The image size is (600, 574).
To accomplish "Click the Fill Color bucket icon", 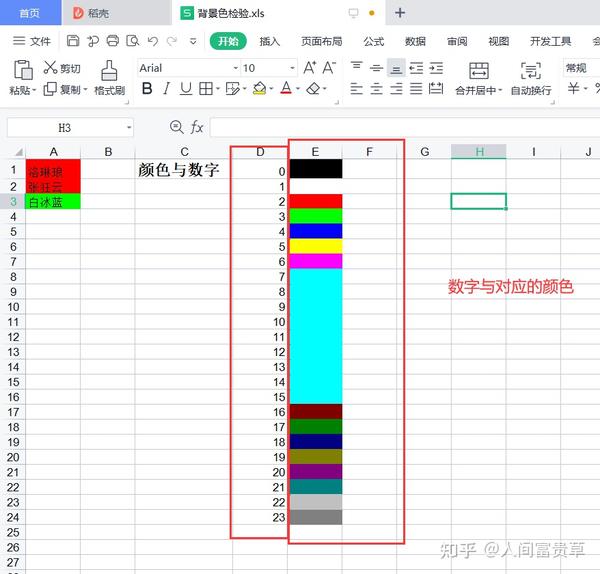I will click(259, 89).
